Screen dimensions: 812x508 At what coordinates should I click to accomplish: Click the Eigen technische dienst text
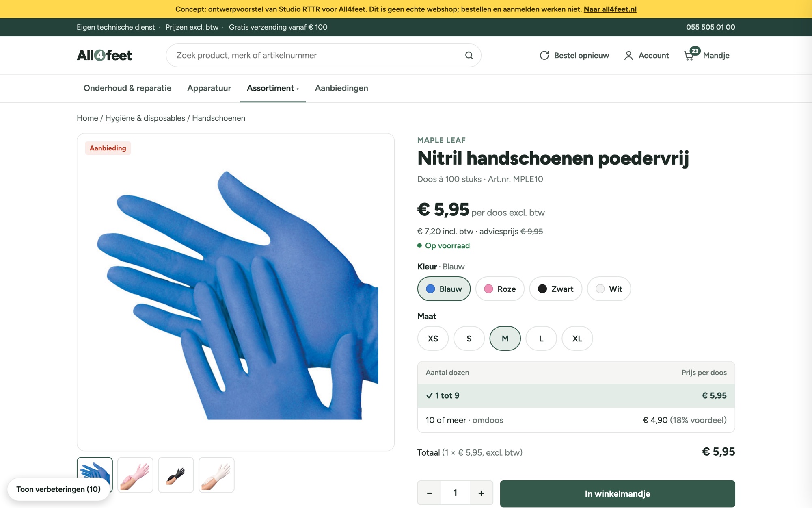point(116,27)
